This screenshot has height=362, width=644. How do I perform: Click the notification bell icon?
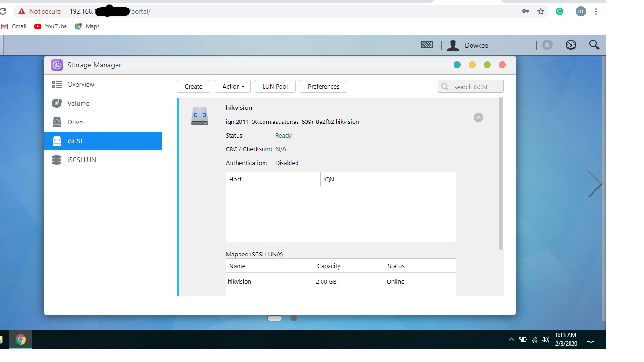coord(547,45)
